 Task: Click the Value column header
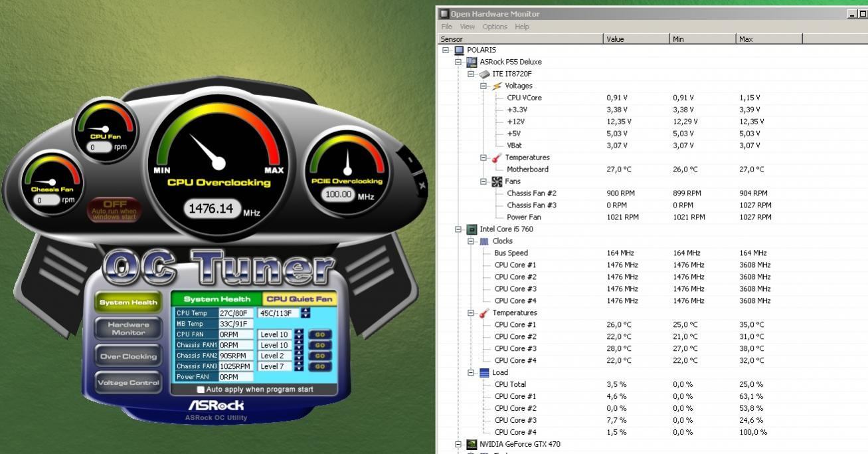(636, 39)
